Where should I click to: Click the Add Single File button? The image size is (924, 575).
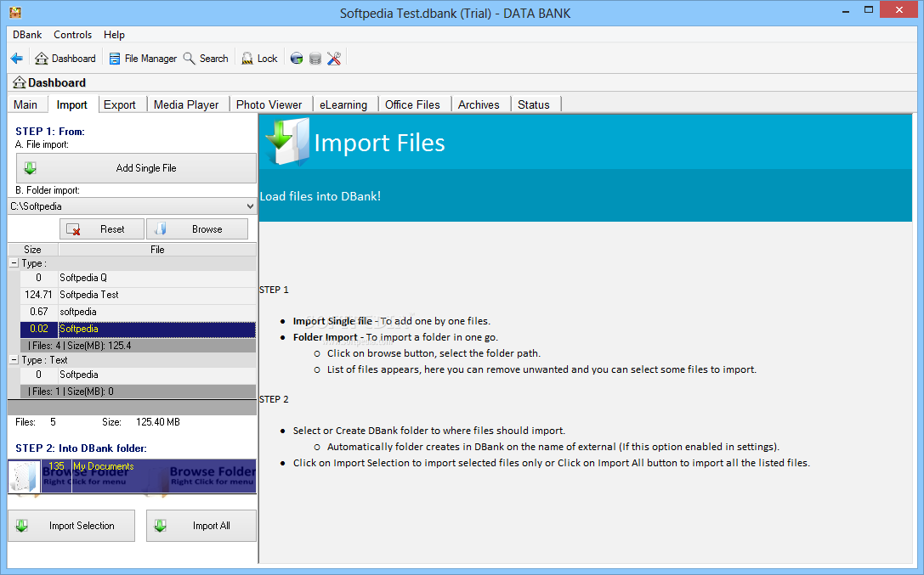pyautogui.click(x=136, y=168)
